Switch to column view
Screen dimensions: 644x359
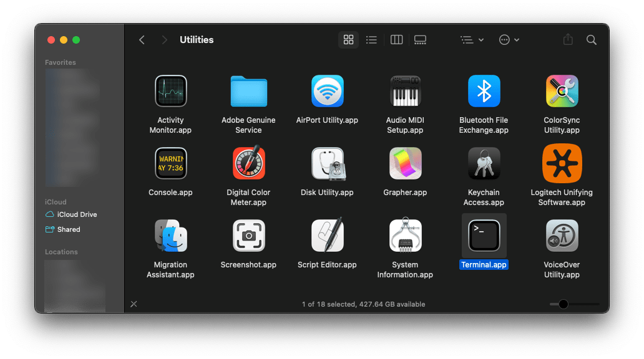click(396, 40)
